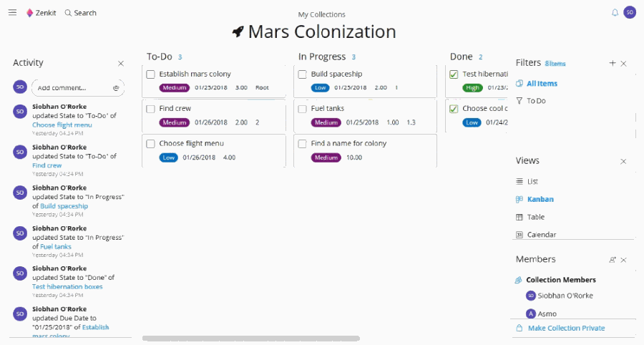Open the user profile avatar menu
The image size is (644, 345).
630,12
